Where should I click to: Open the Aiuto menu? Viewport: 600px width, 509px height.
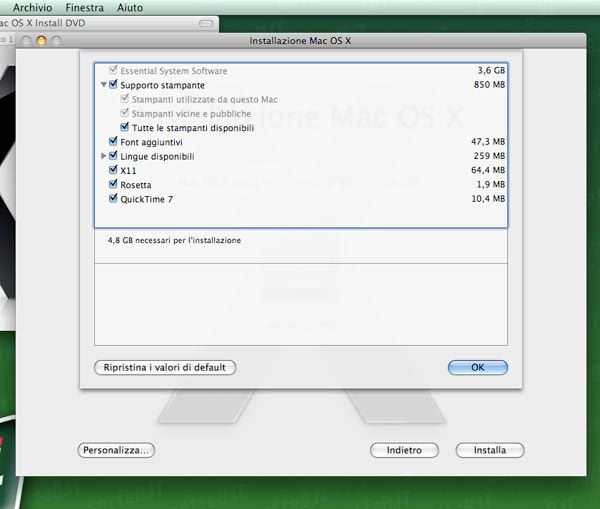(130, 7)
